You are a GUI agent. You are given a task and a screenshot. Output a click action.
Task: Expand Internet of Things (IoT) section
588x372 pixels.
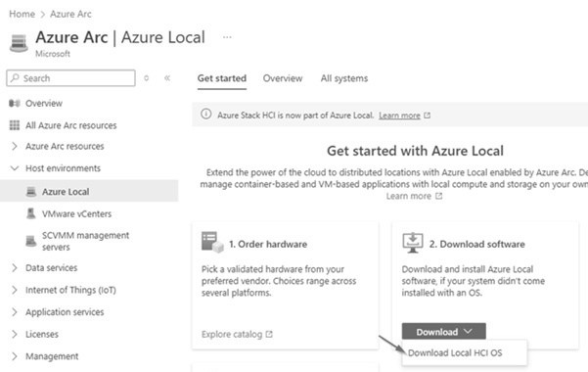click(15, 290)
